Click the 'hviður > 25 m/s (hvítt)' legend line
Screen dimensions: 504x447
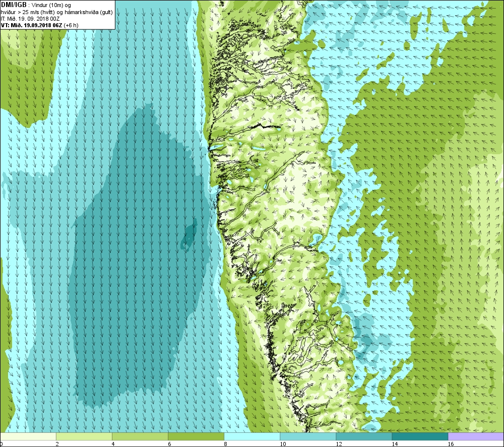click(x=57, y=12)
